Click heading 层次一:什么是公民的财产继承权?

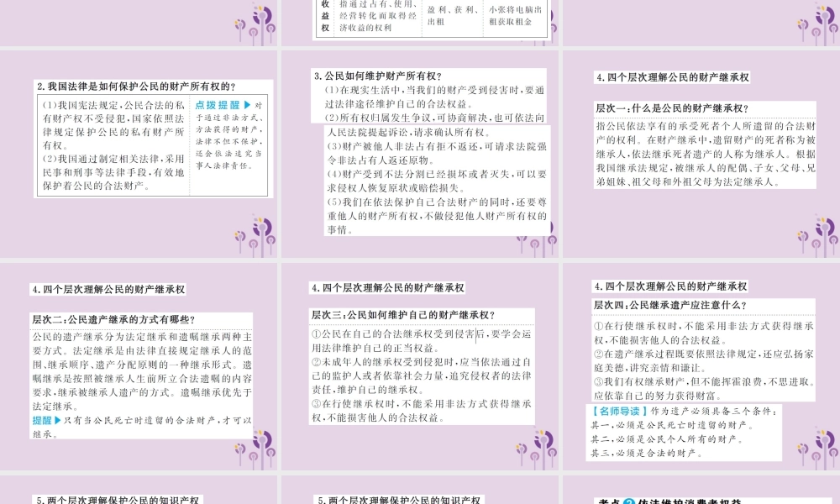672,108
